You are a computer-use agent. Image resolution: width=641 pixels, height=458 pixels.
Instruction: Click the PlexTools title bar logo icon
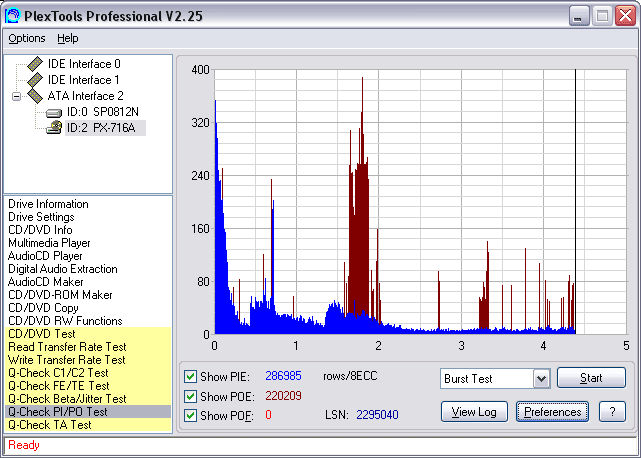(x=12, y=16)
